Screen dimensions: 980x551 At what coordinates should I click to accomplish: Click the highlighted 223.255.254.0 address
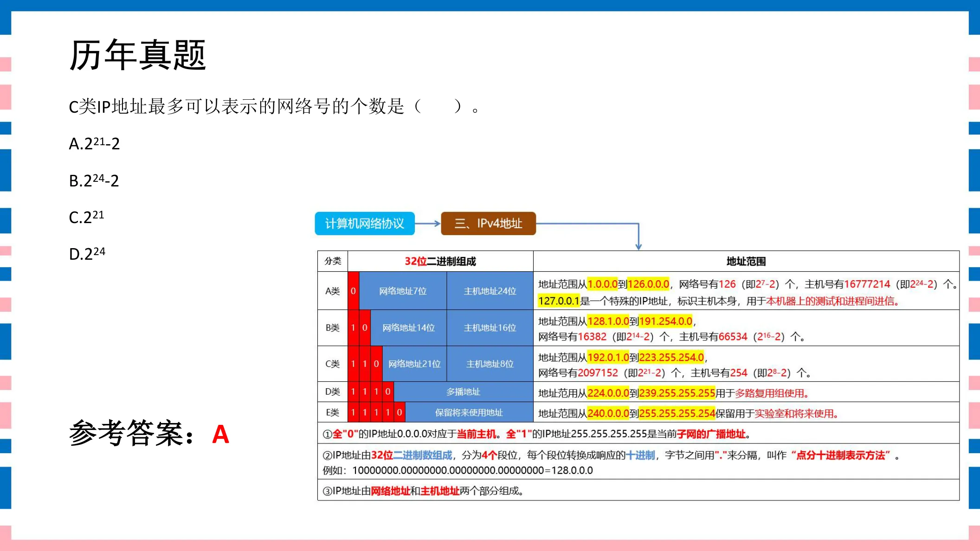click(x=671, y=357)
